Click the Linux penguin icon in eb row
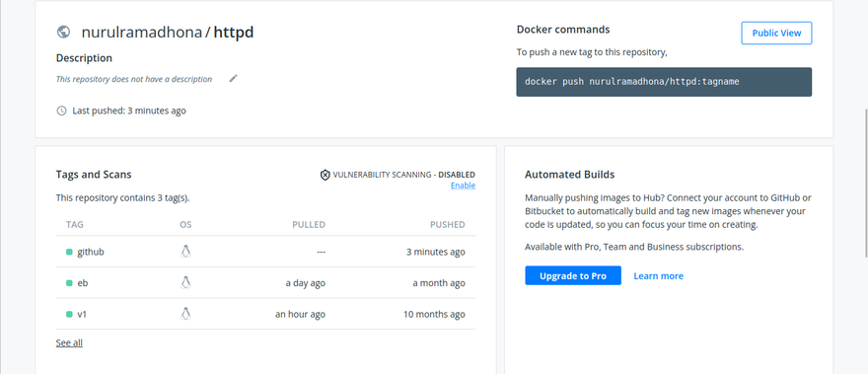 (x=185, y=282)
